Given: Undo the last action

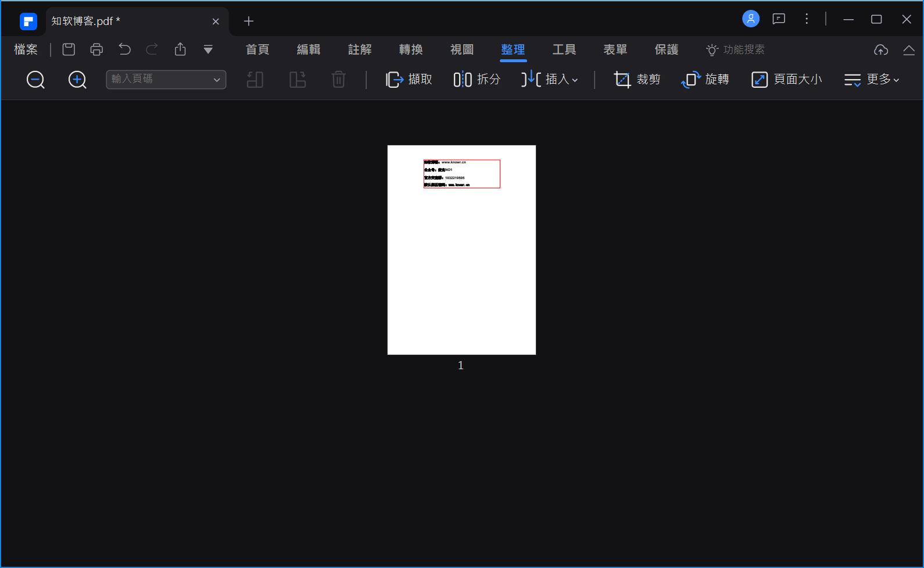Looking at the screenshot, I should click(124, 49).
